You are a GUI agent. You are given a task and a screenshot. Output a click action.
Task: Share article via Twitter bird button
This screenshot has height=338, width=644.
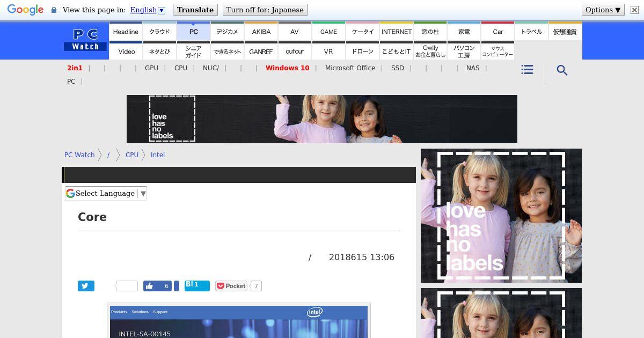point(86,286)
